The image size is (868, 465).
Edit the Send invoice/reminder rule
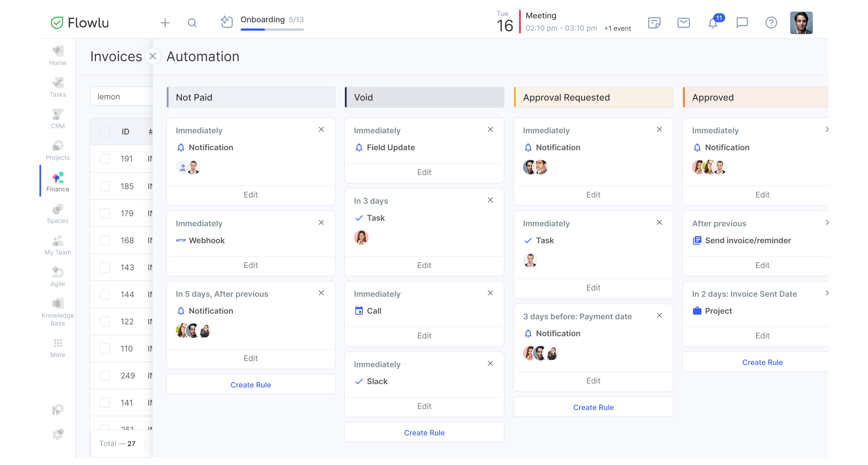pos(762,265)
